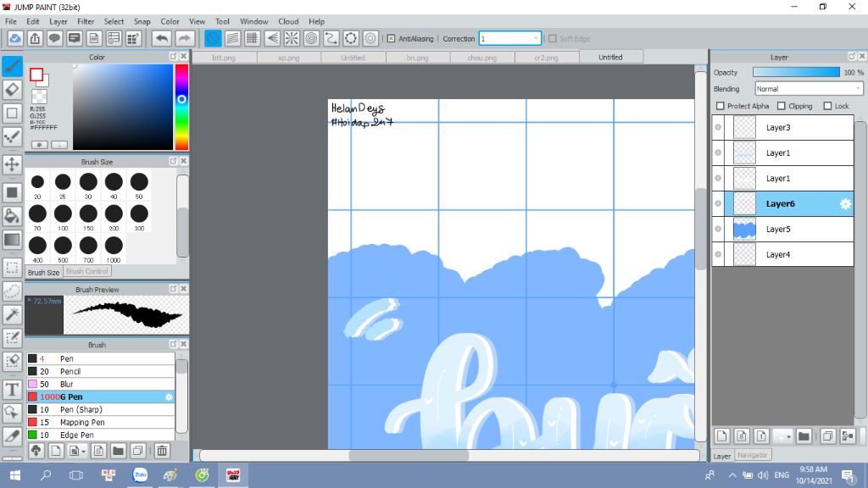Select the Blur brush

(100, 384)
